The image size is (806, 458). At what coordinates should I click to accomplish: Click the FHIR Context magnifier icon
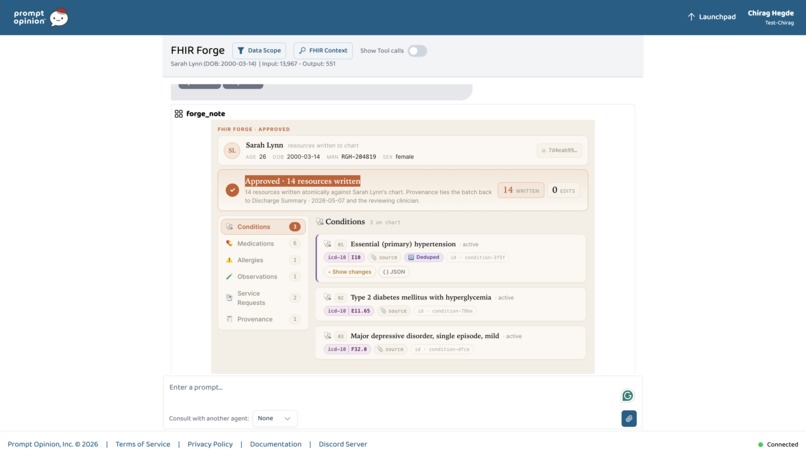coord(302,50)
